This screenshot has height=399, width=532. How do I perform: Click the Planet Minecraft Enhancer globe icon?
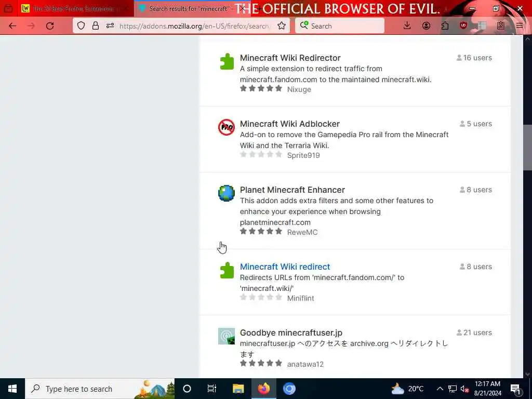point(227,193)
